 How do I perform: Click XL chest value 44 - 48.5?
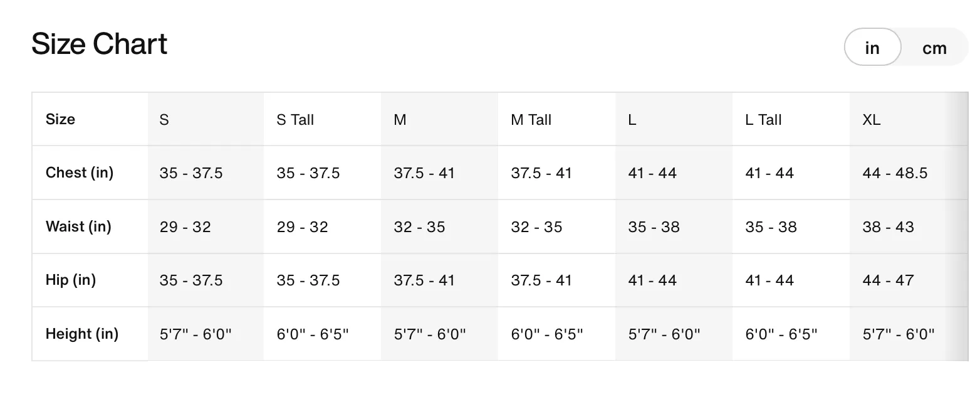895,173
